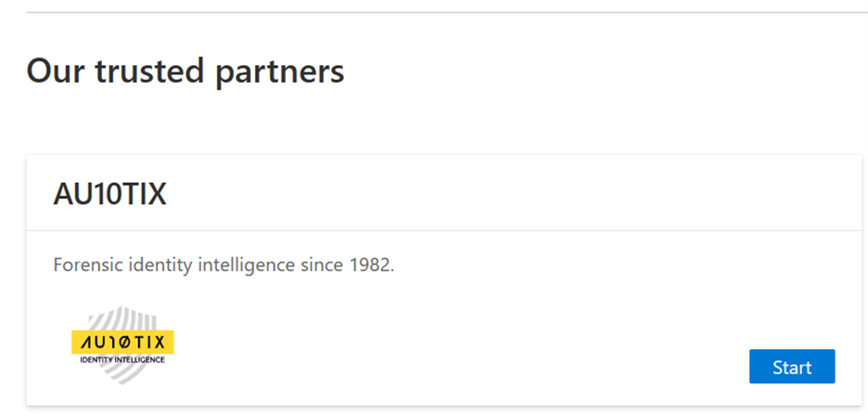The image size is (868, 414).
Task: Click the word 'Our' in the heading
Action: 51,71
